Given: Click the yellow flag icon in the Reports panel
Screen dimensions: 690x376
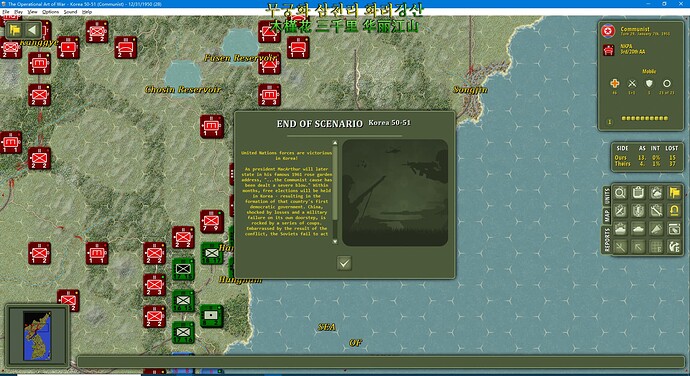Looking at the screenshot, I should coord(674,193).
